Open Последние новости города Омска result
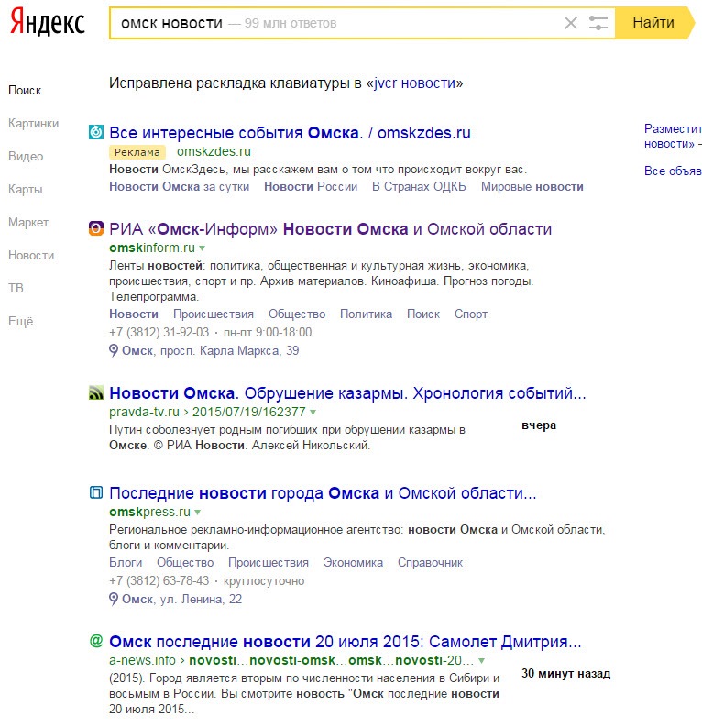The image size is (702, 728). [x=323, y=493]
